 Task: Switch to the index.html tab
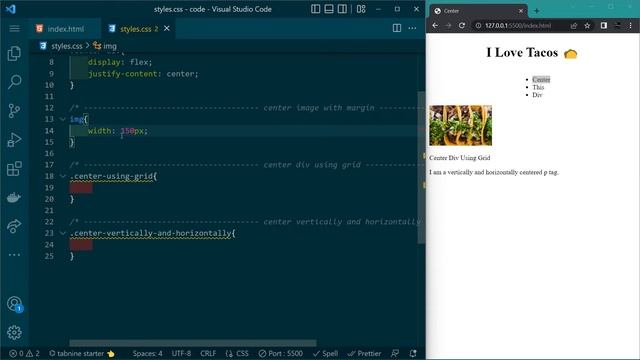coord(65,29)
